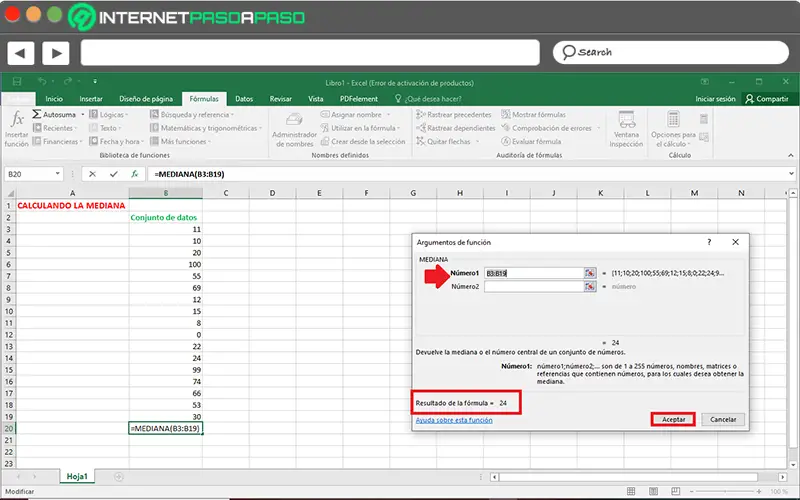800x500 pixels.
Task: Expand the Name Box dropdown arrow
Action: 58,174
